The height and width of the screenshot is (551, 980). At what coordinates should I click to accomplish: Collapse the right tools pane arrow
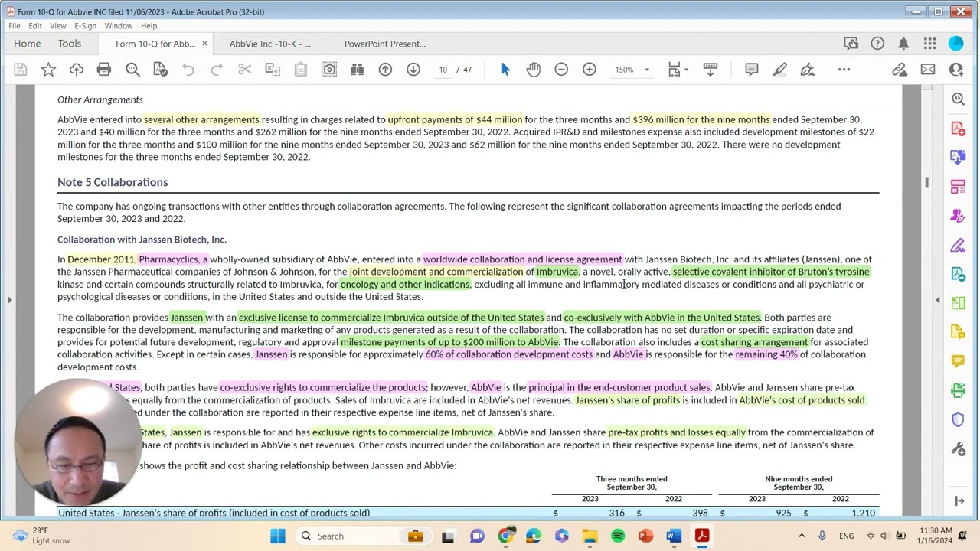point(938,300)
